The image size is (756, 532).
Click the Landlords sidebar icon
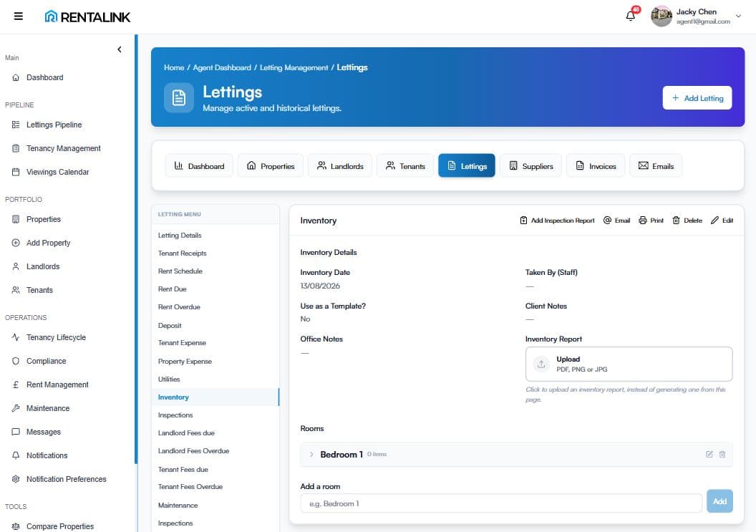tap(16, 267)
